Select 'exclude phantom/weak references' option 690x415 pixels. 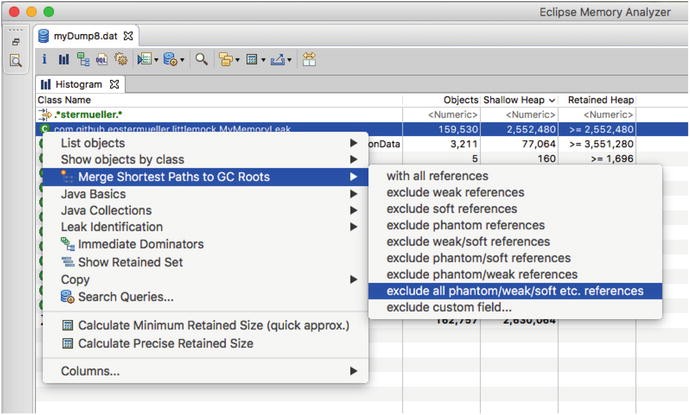click(x=515, y=274)
